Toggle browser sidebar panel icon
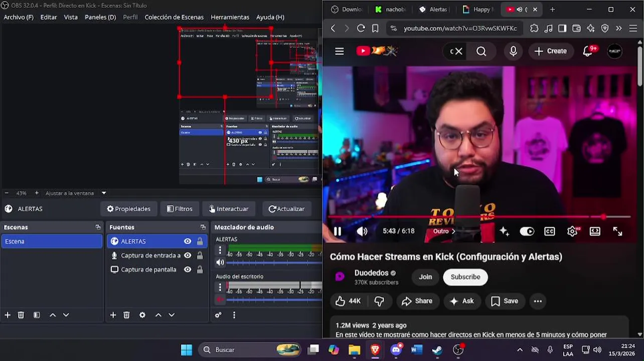 pos(562,29)
